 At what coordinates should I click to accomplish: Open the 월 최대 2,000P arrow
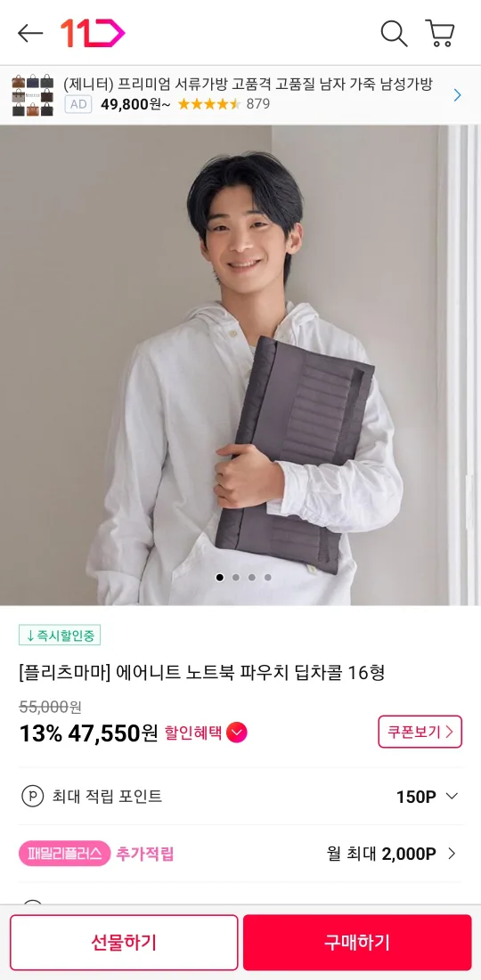[x=452, y=854]
